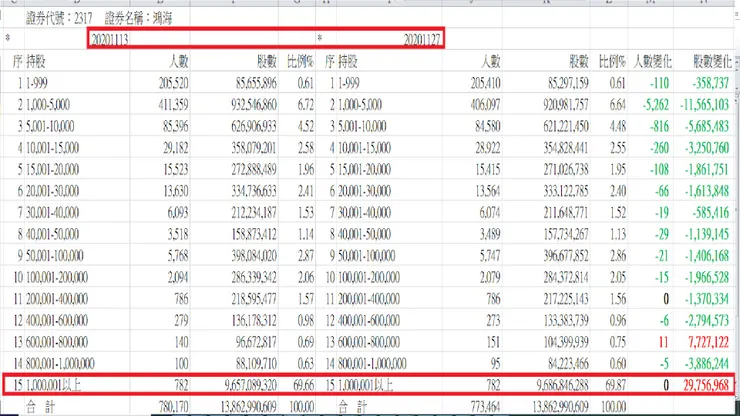
Task: Select cell with value 272,888,489
Action: point(254,170)
